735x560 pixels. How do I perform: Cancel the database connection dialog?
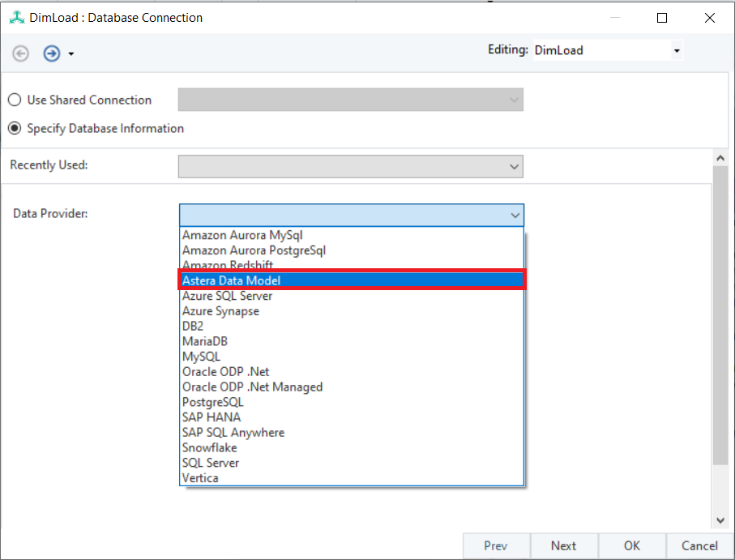[x=699, y=546]
